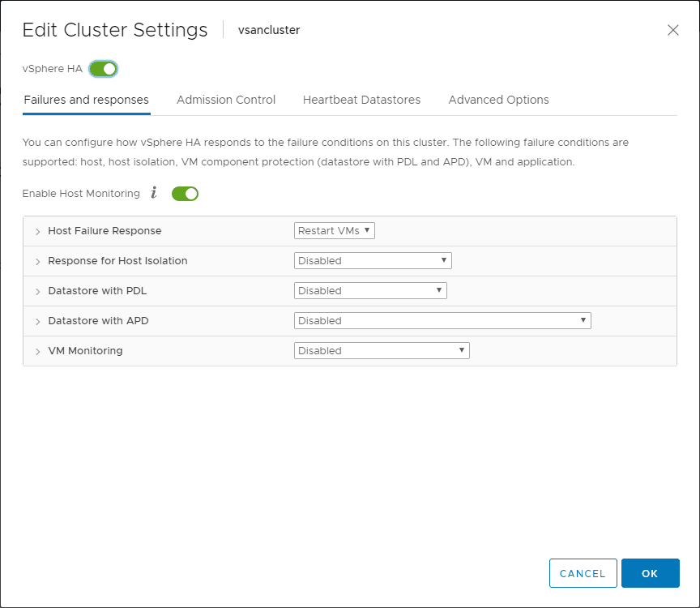Toggle the vSphere HA switch
The height and width of the screenshot is (608, 700).
[x=104, y=69]
